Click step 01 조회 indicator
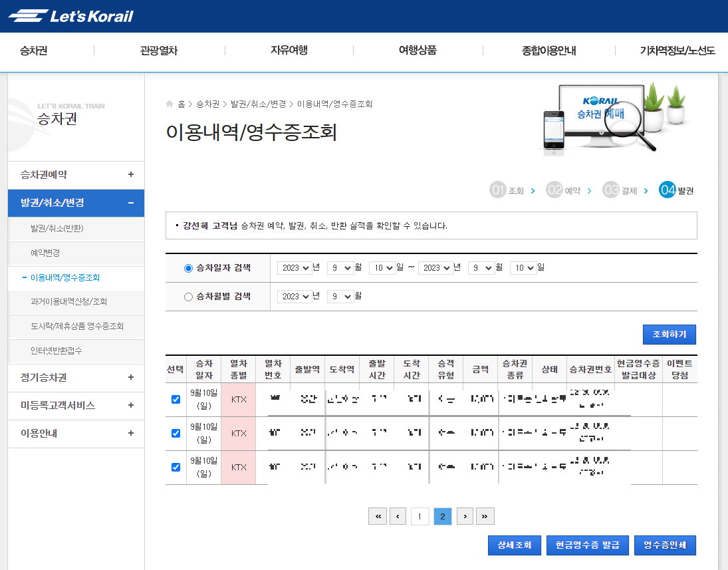 [x=507, y=190]
